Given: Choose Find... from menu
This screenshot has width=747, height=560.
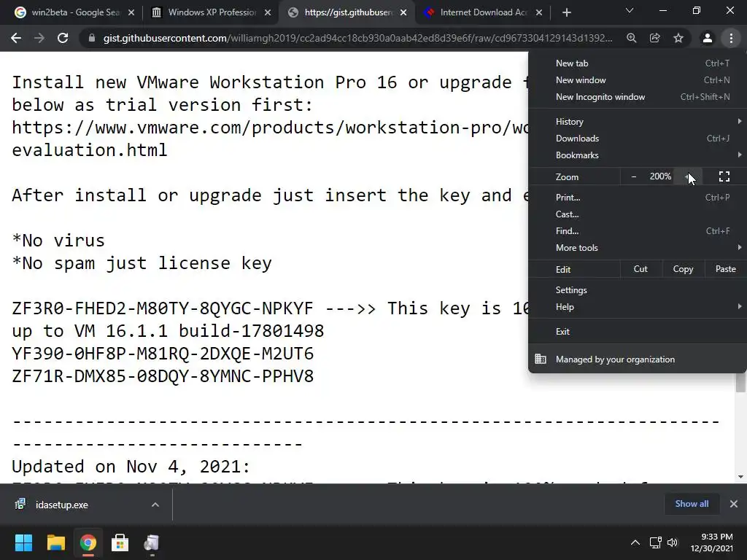Looking at the screenshot, I should (638, 231).
